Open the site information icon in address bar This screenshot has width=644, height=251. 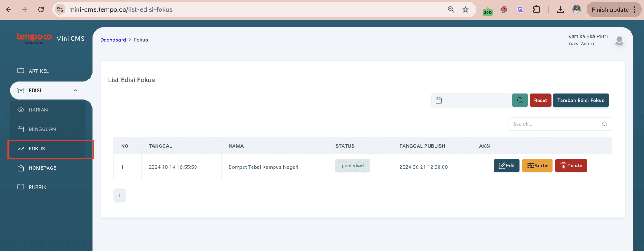[x=61, y=9]
